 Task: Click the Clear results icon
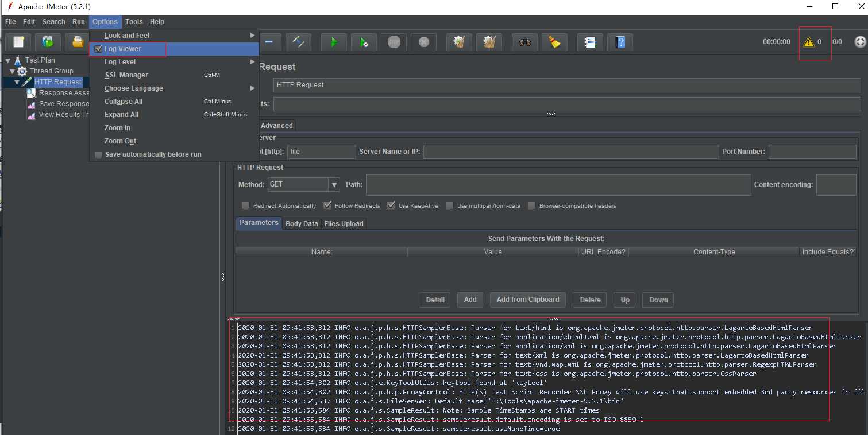tap(459, 42)
